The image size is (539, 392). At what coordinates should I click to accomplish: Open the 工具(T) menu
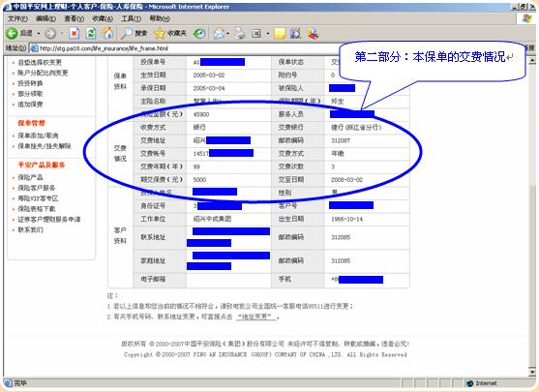pos(131,18)
